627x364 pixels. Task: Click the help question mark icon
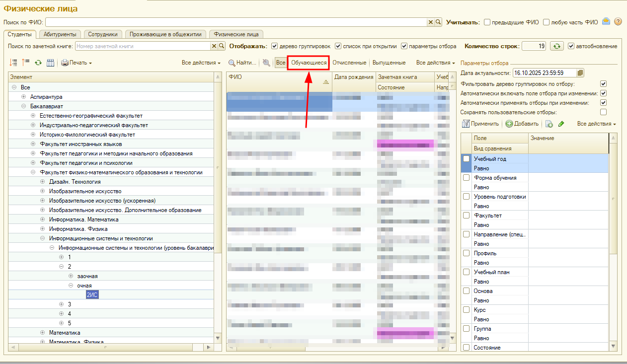pos(618,22)
